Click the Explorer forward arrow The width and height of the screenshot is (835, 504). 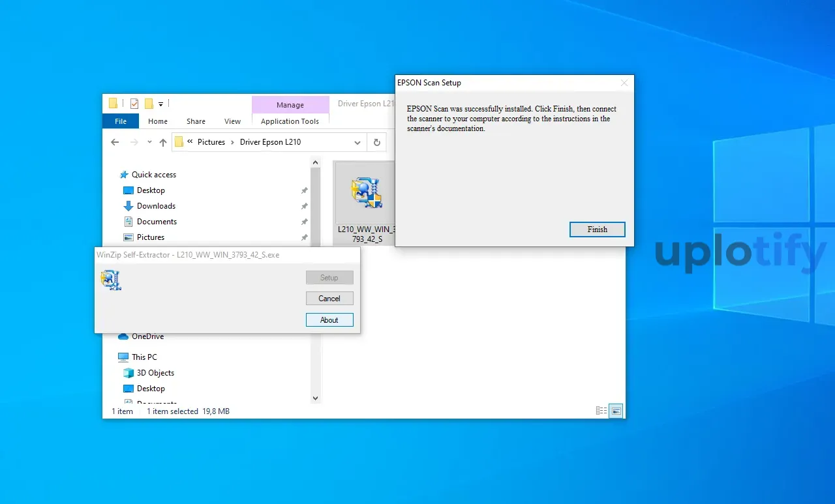(134, 142)
